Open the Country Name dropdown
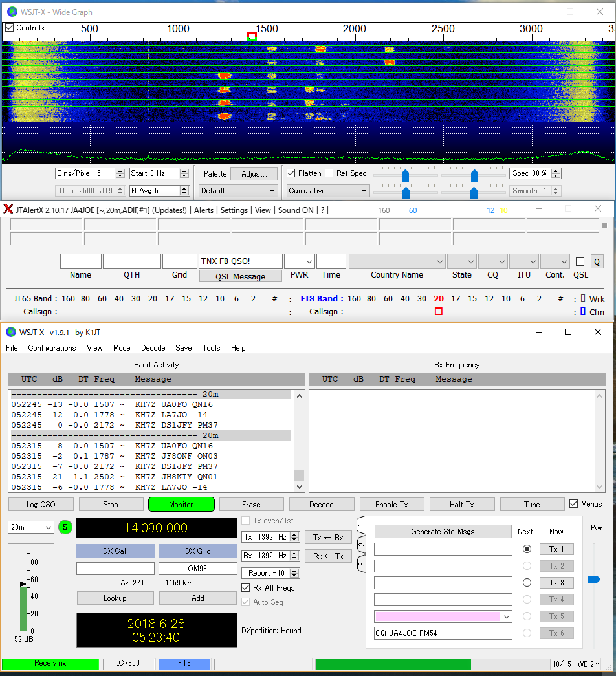The width and height of the screenshot is (616, 676). 397,261
